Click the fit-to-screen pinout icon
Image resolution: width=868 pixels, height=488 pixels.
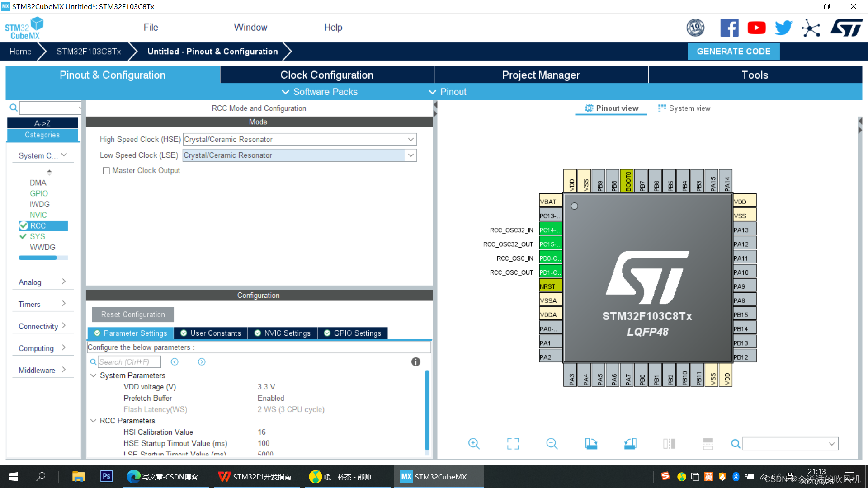(513, 444)
